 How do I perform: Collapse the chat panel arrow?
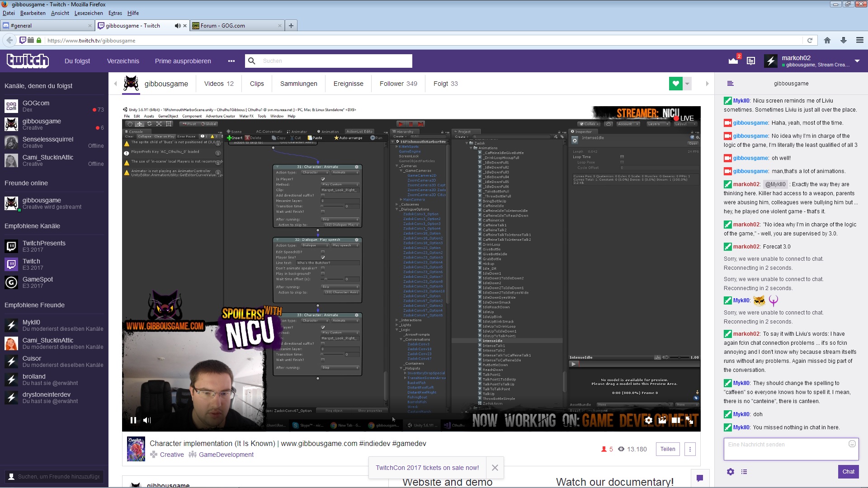click(x=708, y=84)
